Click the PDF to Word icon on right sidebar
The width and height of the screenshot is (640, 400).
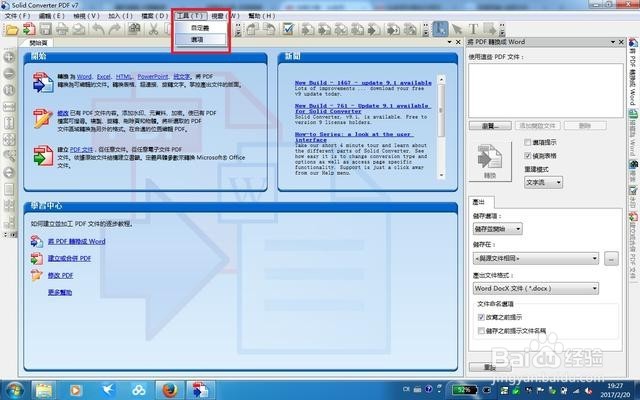pos(633,43)
